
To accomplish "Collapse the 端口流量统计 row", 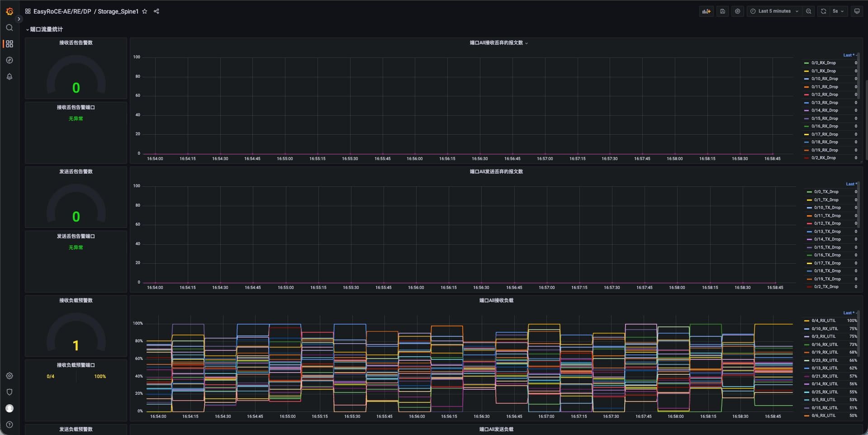I will [x=46, y=29].
